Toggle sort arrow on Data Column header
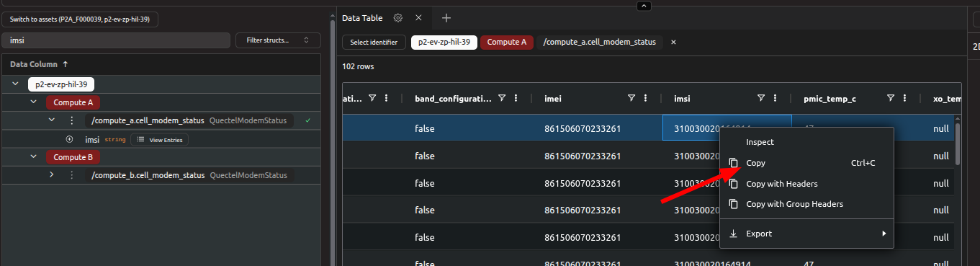 (66, 64)
